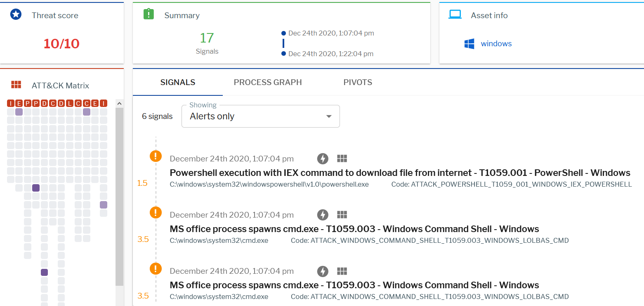Open the PIVOTS tab

358,82
